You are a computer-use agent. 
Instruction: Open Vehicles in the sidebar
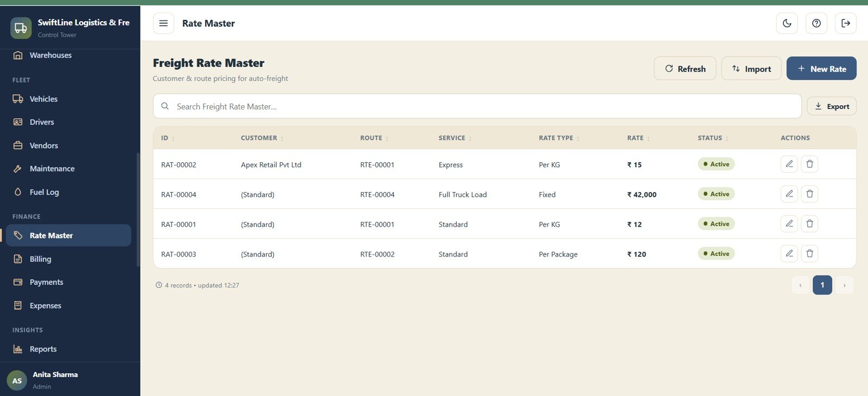68,99
